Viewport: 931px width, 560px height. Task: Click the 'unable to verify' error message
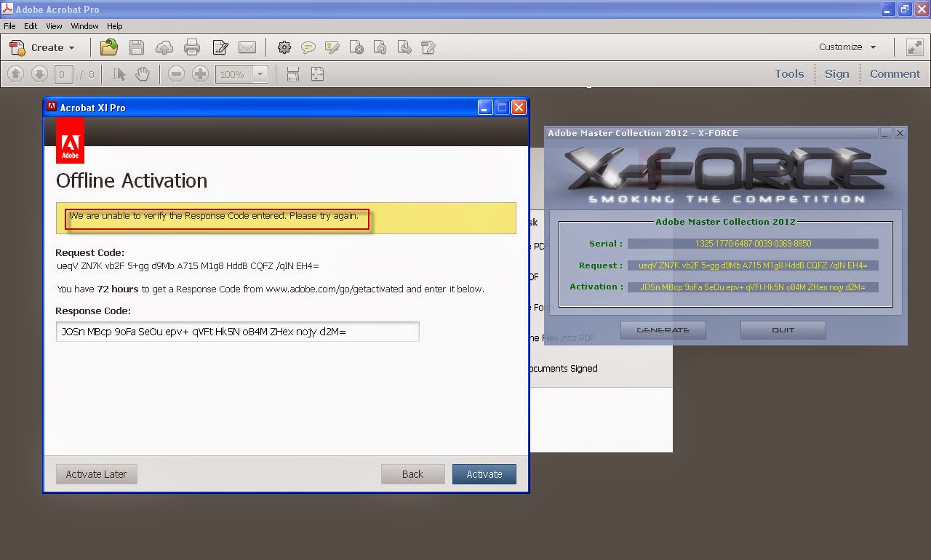(x=214, y=216)
